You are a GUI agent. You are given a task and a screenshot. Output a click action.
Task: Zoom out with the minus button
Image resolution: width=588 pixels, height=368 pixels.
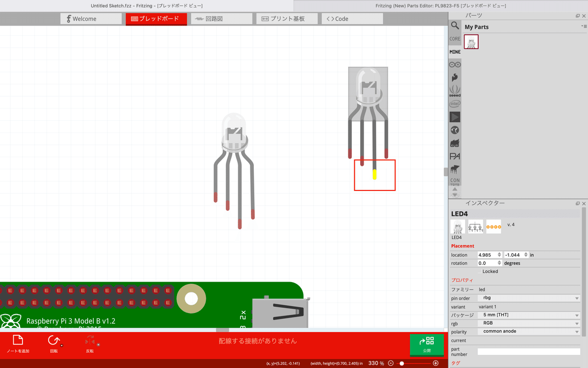(x=391, y=363)
